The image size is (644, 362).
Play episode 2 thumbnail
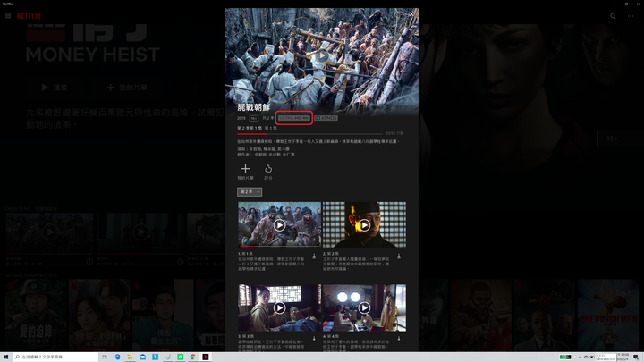click(x=364, y=225)
